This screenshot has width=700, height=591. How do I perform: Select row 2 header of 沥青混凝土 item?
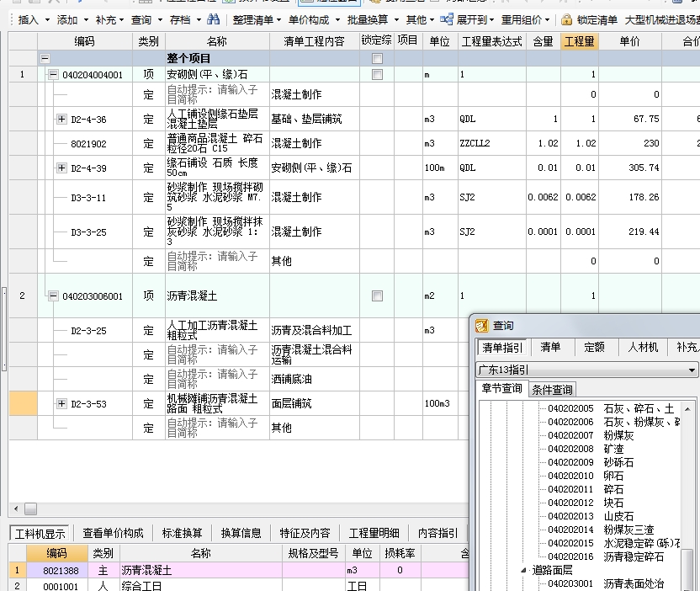23,295
